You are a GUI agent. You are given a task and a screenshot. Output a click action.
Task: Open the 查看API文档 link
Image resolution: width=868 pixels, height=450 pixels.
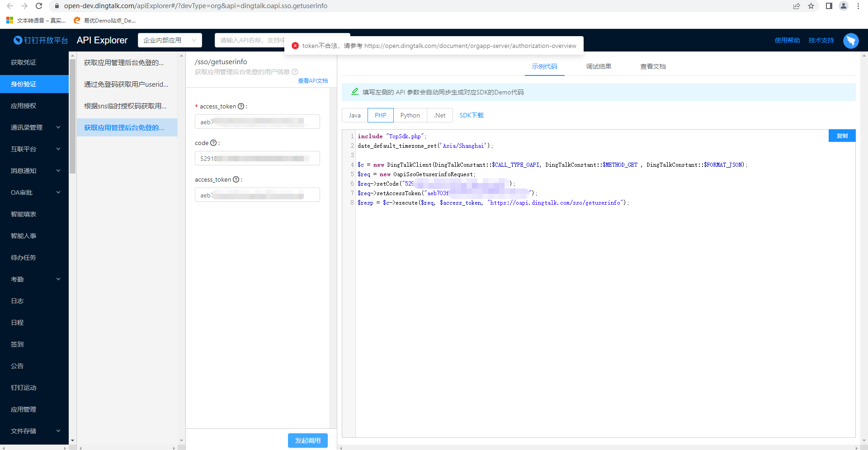coord(313,81)
